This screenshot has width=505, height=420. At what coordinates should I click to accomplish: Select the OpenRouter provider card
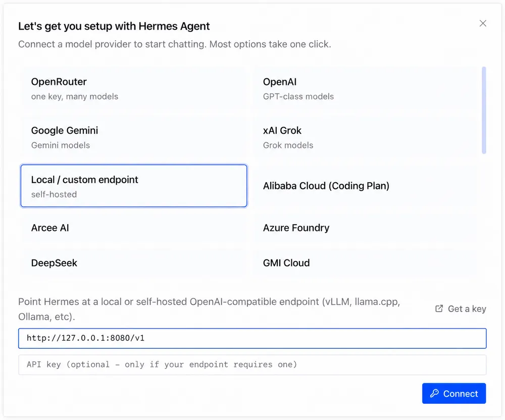[134, 88]
